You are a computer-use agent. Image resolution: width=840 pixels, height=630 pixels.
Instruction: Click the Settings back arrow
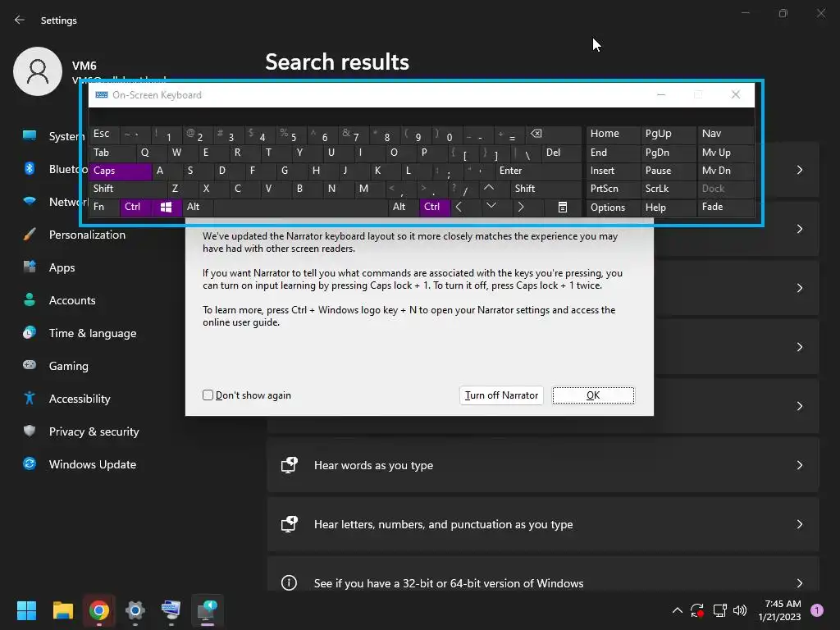pyautogui.click(x=20, y=20)
